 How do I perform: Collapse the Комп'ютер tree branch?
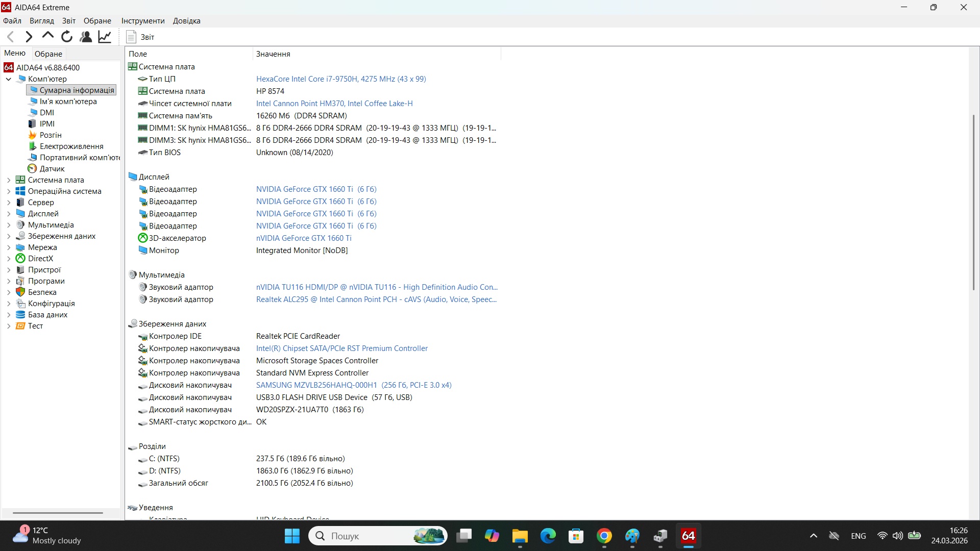click(x=8, y=79)
